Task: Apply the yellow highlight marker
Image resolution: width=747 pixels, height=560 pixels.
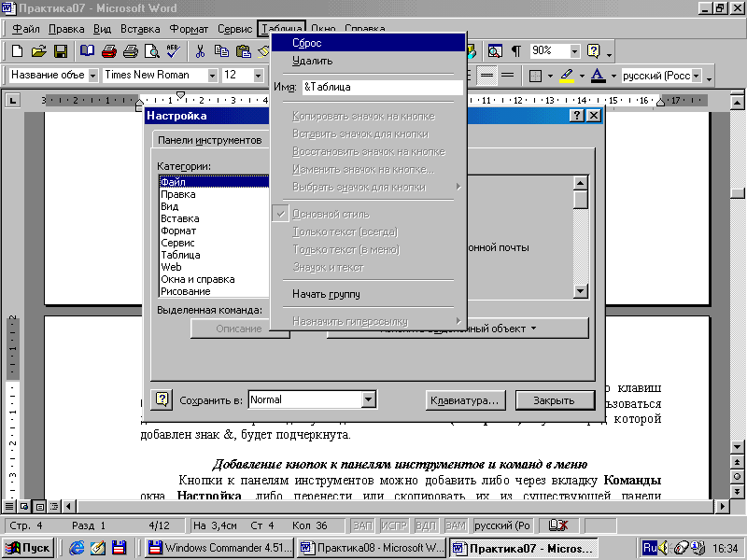Action: point(567,76)
